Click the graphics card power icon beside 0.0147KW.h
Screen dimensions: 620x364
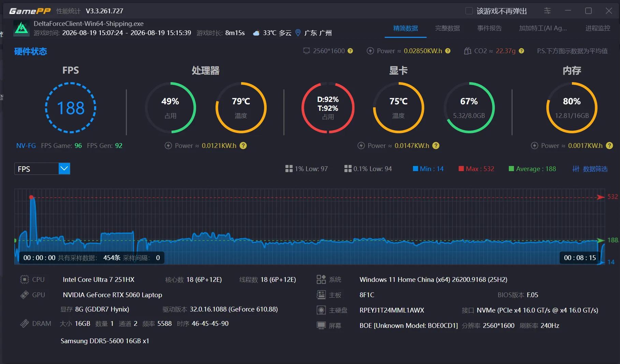click(x=361, y=146)
